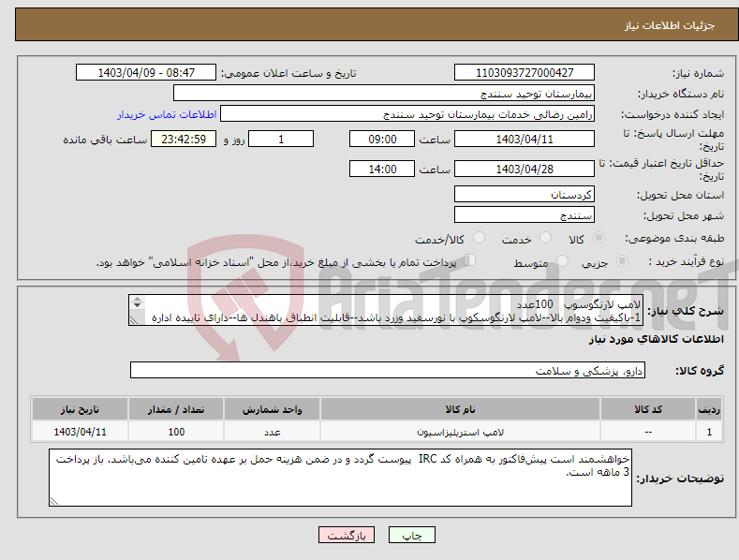This screenshot has width=739, height=560.
Task: Click remaining time field 23:42:59
Action: point(184,139)
